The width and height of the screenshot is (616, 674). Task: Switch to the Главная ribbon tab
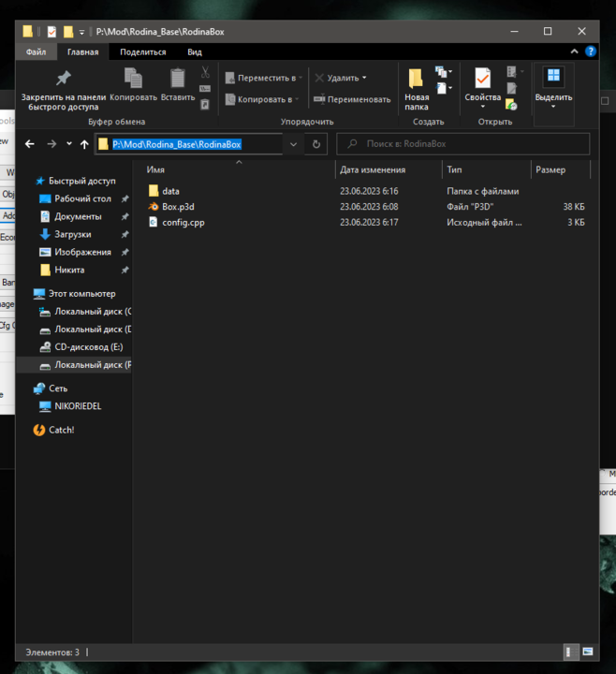click(x=83, y=52)
